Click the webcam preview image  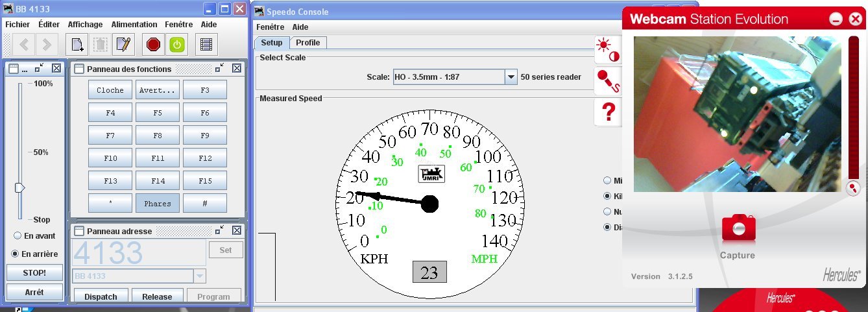click(x=738, y=114)
